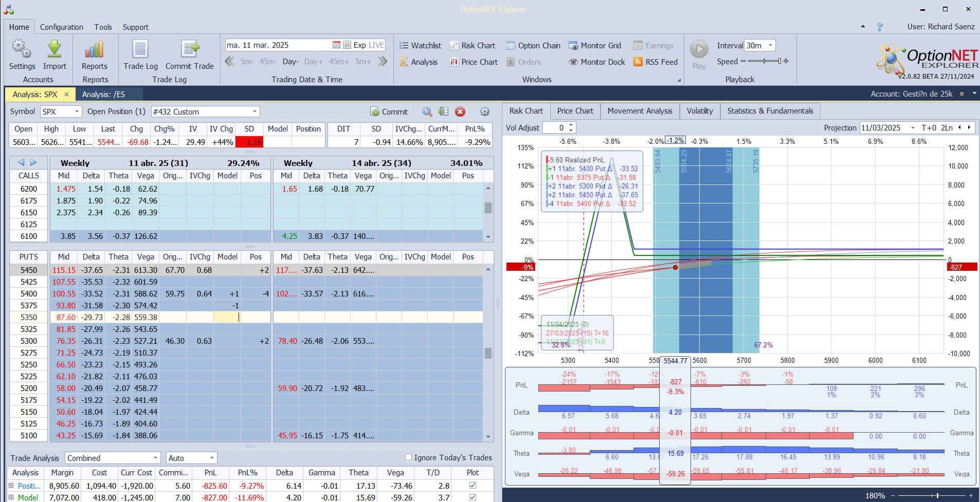The image size is (980, 502).
Task: Click the magnifying glass search icon
Action: [x=427, y=111]
